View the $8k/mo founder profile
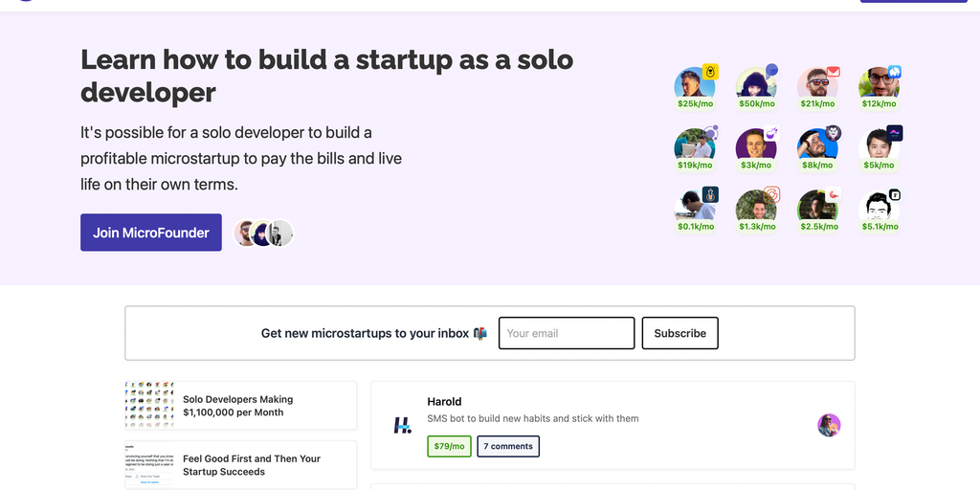 click(x=816, y=145)
